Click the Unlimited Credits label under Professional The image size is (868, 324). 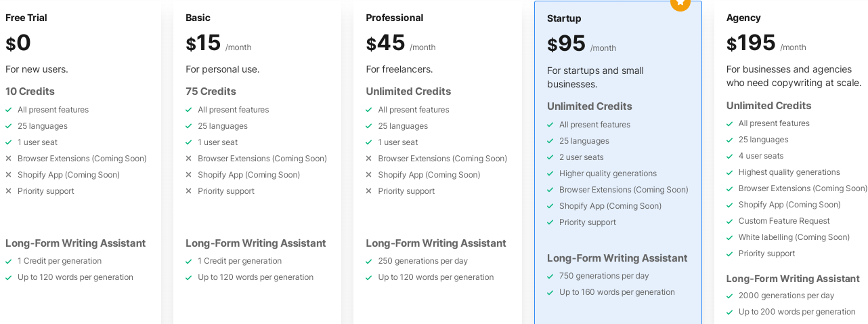(x=408, y=92)
